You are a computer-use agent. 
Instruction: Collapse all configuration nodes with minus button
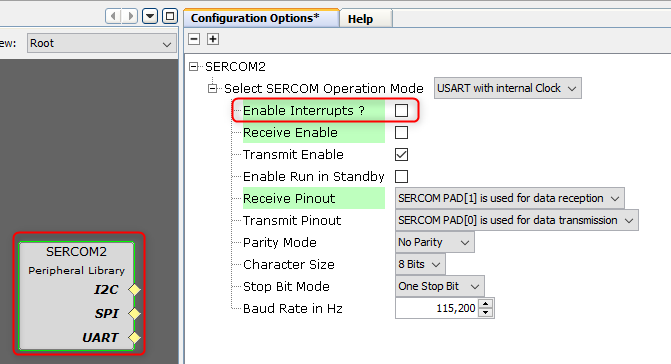coord(194,39)
